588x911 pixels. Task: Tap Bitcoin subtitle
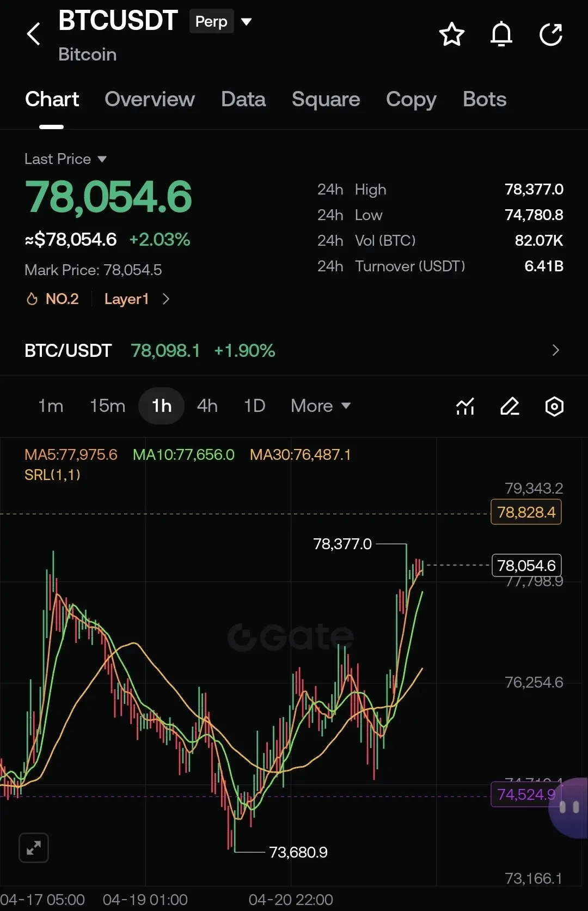[87, 54]
